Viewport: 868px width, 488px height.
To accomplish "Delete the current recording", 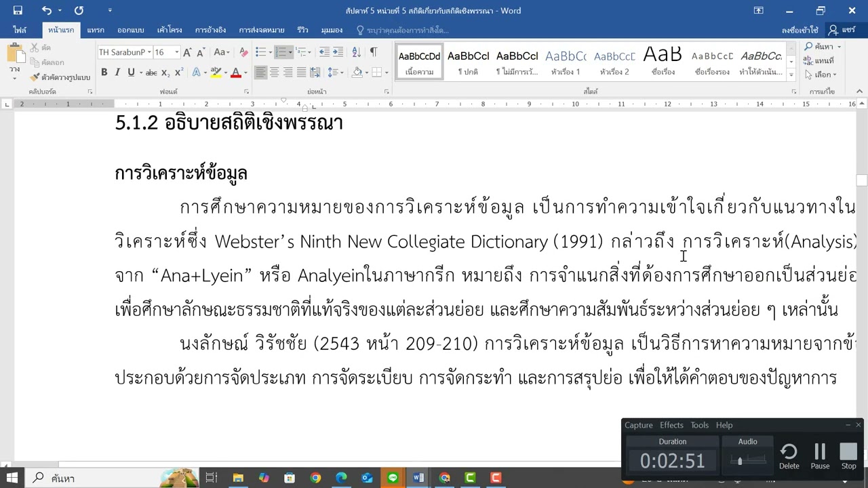I will [789, 455].
